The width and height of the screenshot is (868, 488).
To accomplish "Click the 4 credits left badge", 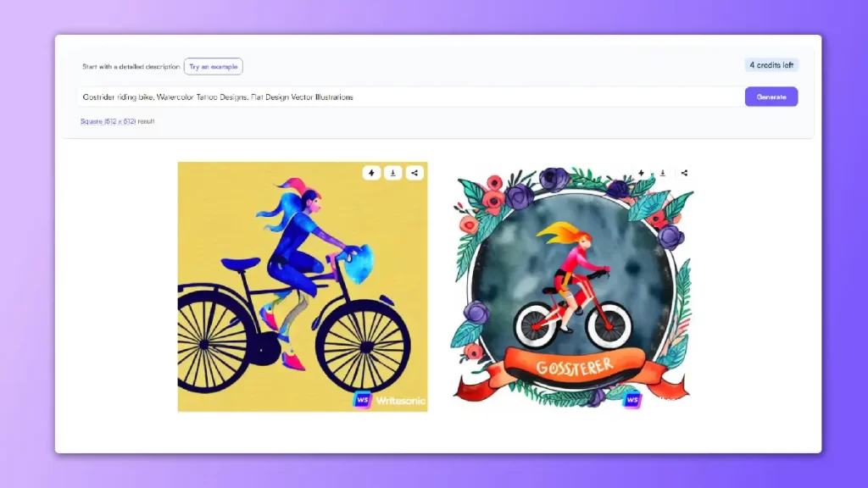I will pyautogui.click(x=771, y=64).
